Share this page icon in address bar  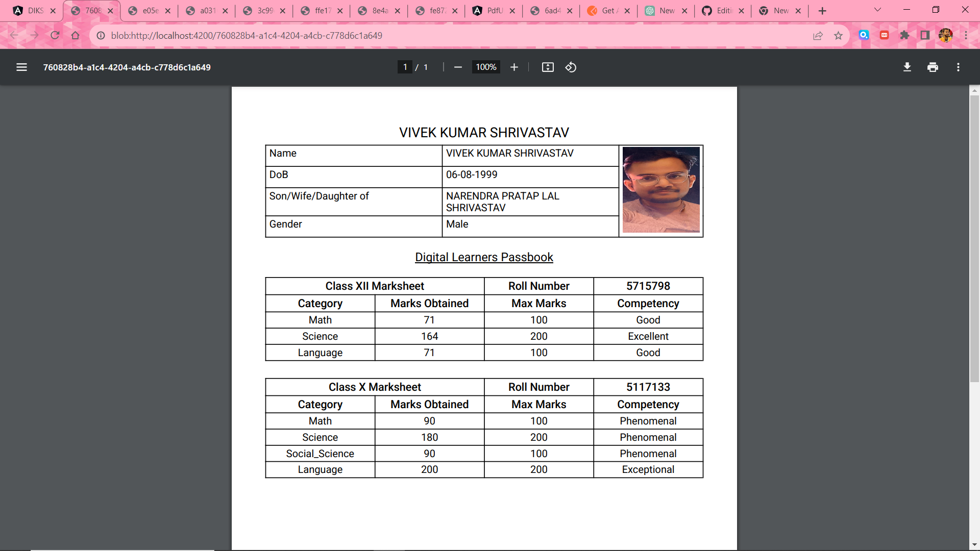coord(818,36)
